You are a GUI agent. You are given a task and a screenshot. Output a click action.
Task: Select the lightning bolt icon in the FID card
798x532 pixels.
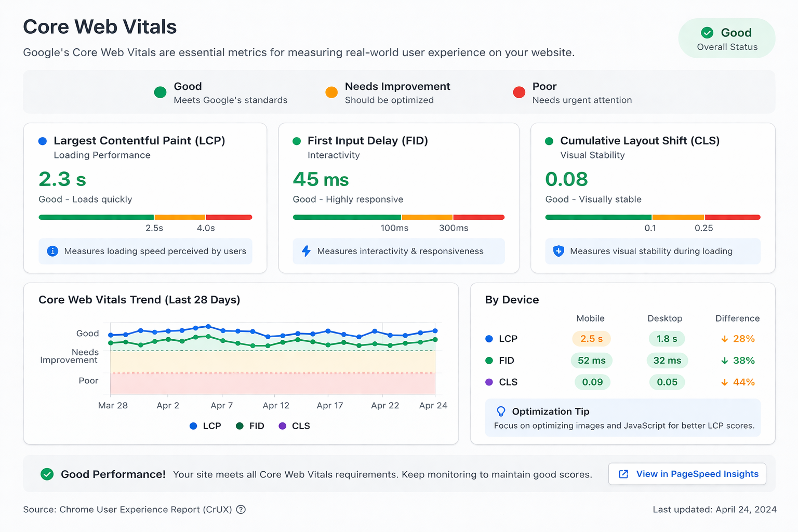pyautogui.click(x=305, y=251)
